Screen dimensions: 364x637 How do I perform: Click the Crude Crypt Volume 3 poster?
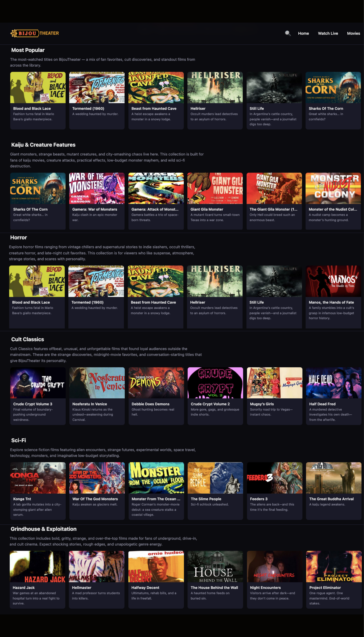(38, 383)
